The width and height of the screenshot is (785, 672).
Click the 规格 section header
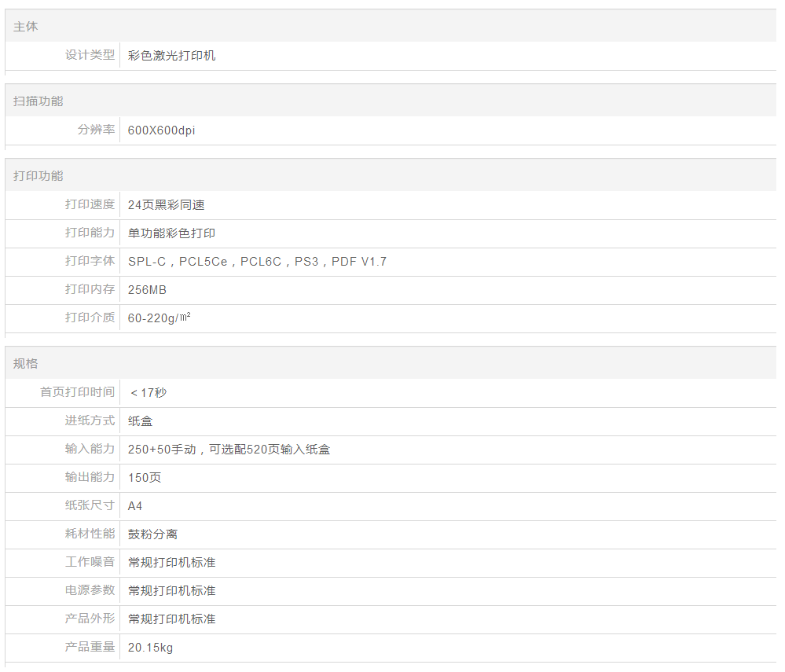(x=26, y=364)
